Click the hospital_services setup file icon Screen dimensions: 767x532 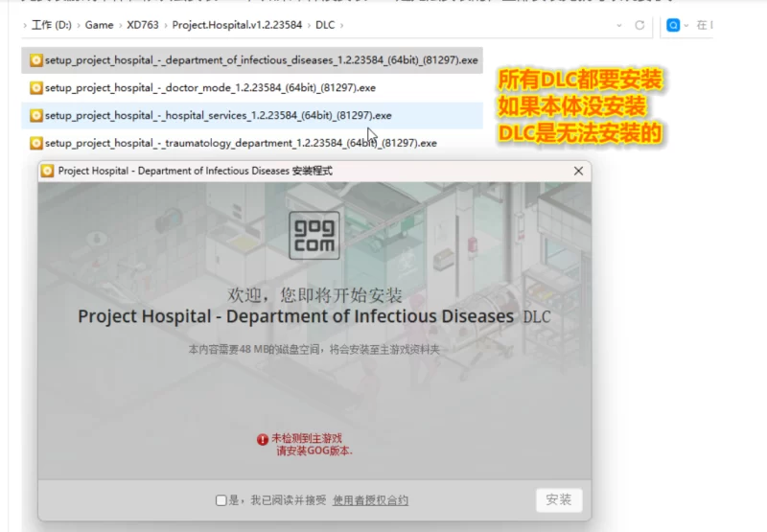point(35,115)
